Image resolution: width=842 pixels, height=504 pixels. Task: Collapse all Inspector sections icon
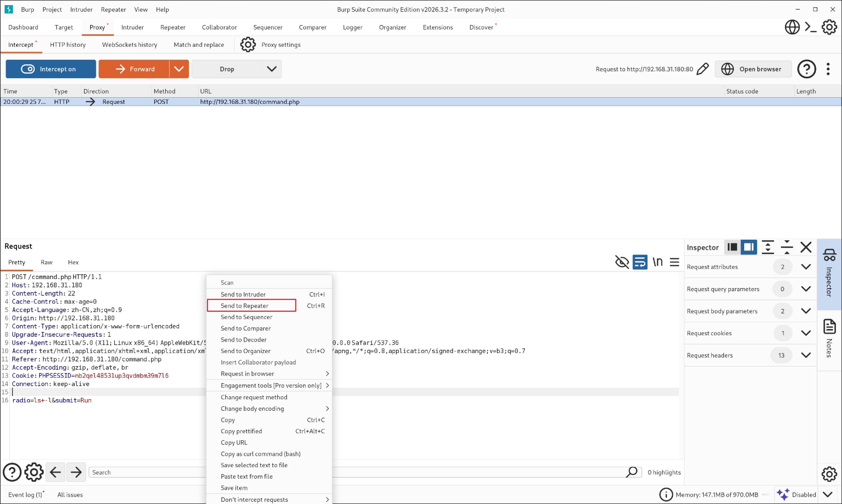coord(787,247)
